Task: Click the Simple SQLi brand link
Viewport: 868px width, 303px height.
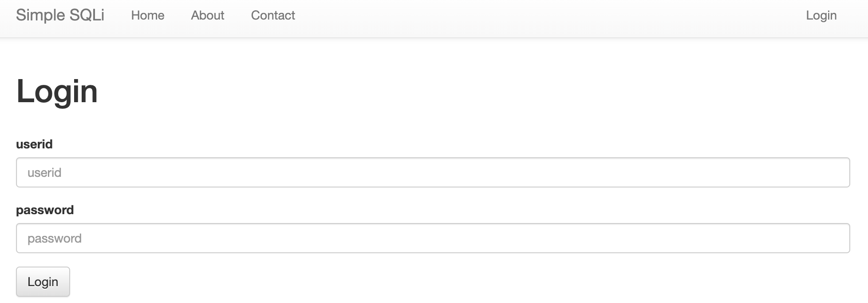Action: click(60, 15)
